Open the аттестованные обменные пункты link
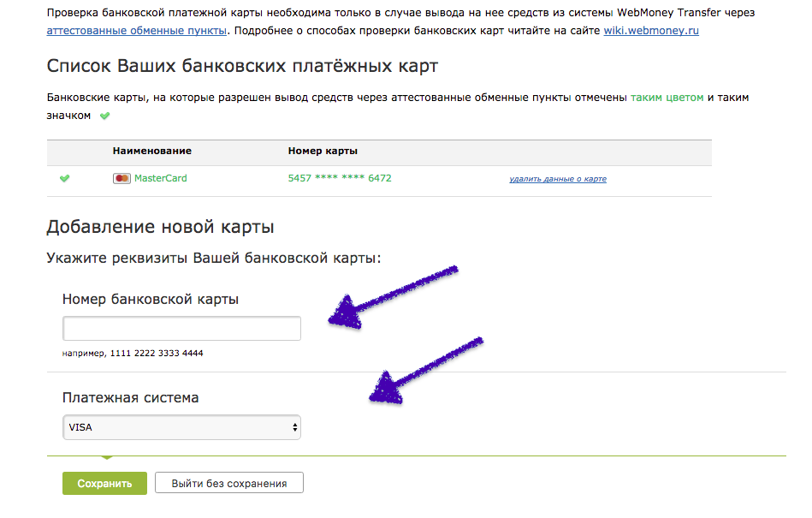Screen dimensions: 812x518 [137, 31]
